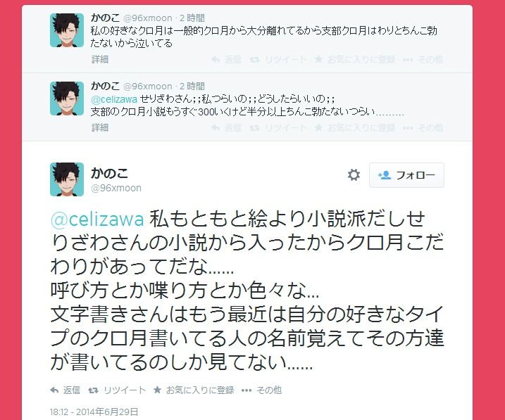Click the second tweet's profile avatar
This screenshot has width=505, height=420.
67,98
